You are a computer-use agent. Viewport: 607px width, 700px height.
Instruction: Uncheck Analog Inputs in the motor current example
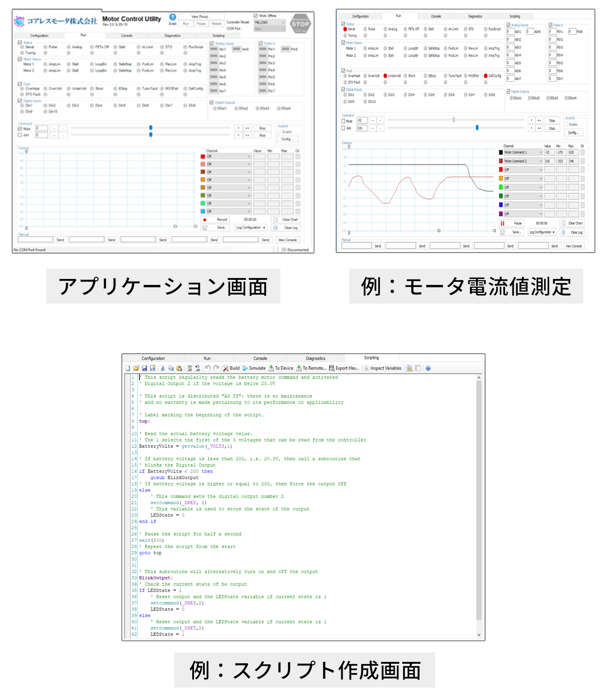[508, 25]
